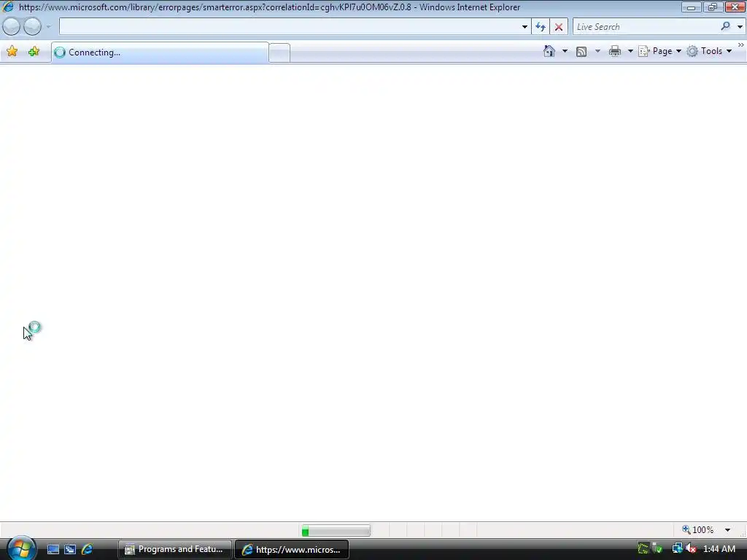Click the IE icon in title bar
747x560 pixels.
coord(8,7)
